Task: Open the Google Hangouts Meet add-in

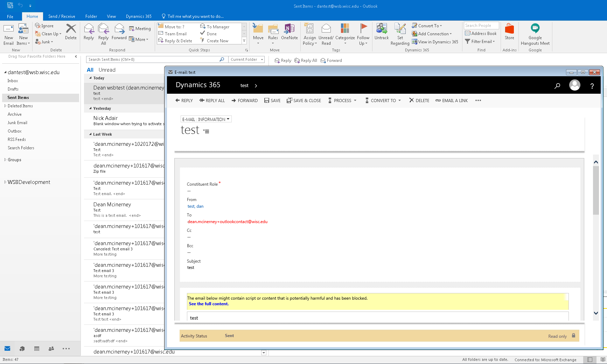Action: tap(535, 34)
